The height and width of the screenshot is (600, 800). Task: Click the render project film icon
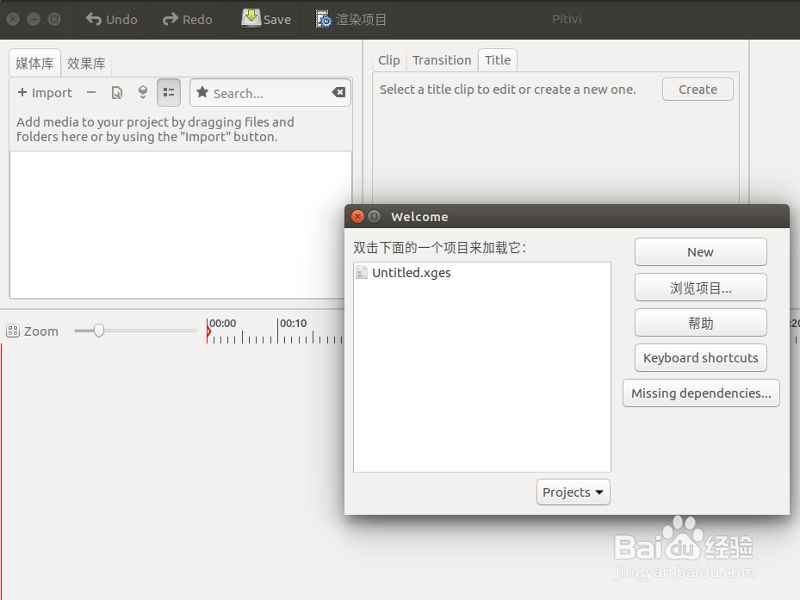[x=323, y=19]
